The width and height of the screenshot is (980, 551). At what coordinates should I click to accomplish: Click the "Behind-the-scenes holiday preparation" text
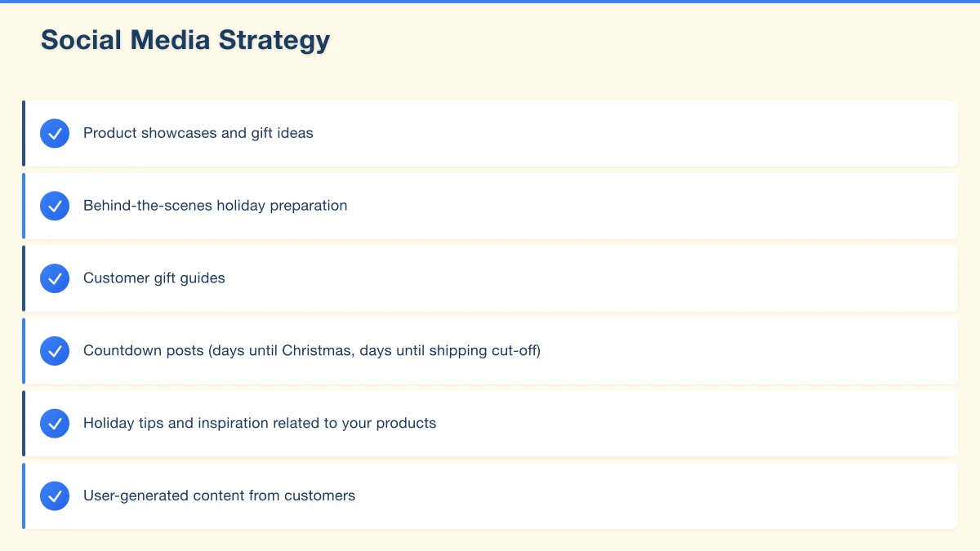tap(215, 206)
